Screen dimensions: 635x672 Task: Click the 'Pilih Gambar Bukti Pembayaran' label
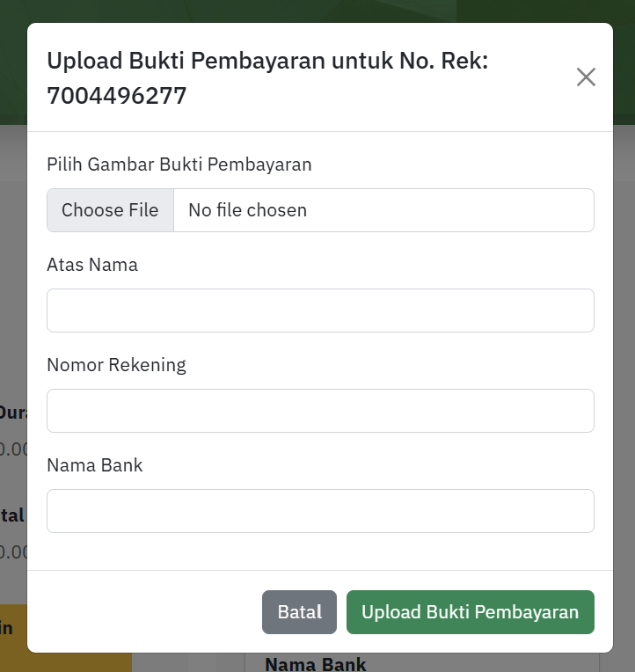[179, 164]
